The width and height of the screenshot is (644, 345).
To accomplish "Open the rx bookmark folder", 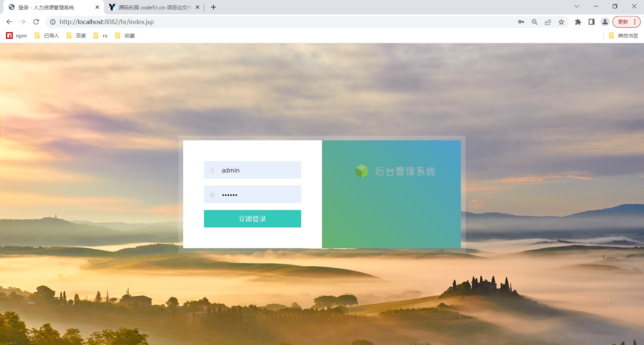I will pyautogui.click(x=101, y=36).
